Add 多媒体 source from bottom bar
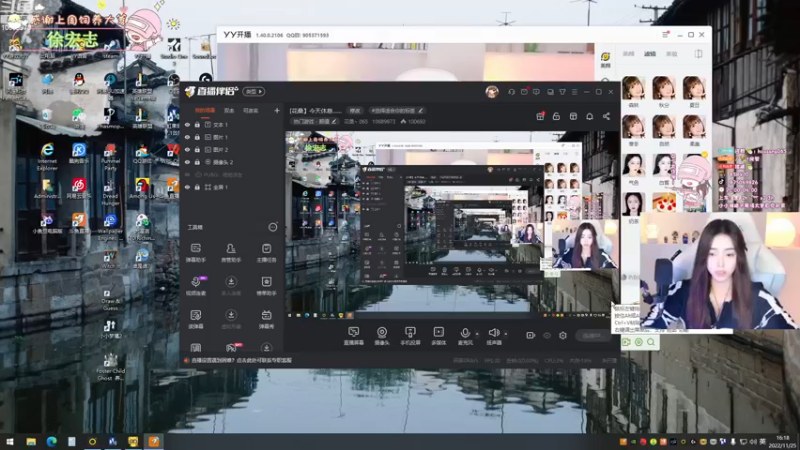The height and width of the screenshot is (450, 800). coord(439,336)
